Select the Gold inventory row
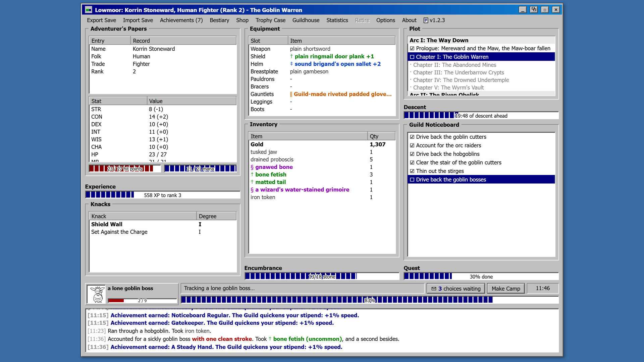This screenshot has width=644, height=362. [322, 144]
